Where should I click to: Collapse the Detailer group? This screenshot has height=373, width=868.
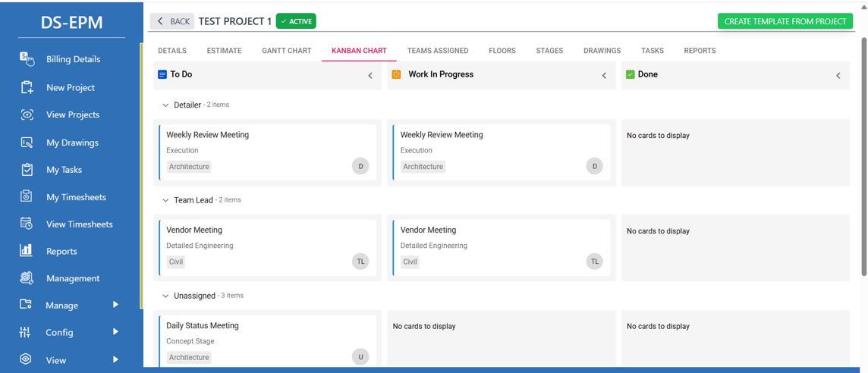point(165,105)
